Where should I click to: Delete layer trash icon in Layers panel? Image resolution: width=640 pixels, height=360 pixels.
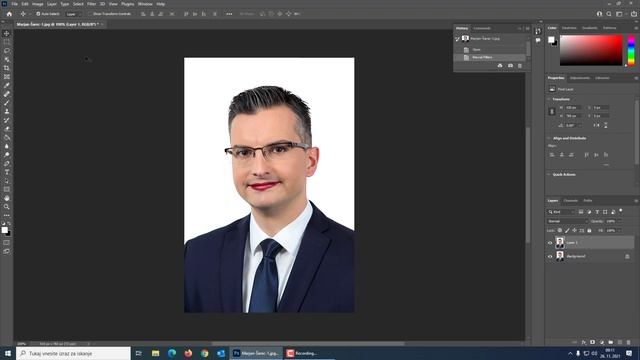point(629,342)
